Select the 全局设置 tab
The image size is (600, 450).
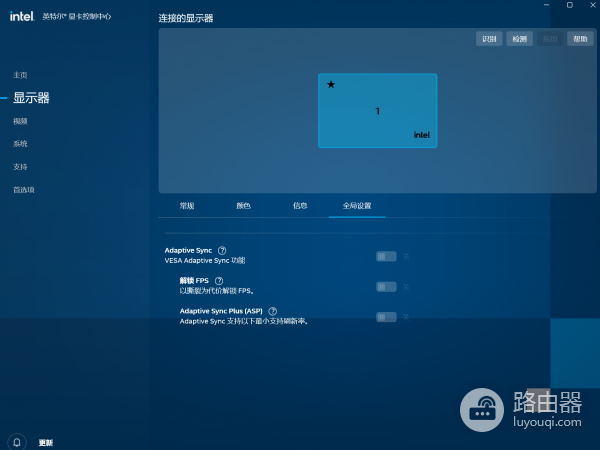[357, 206]
